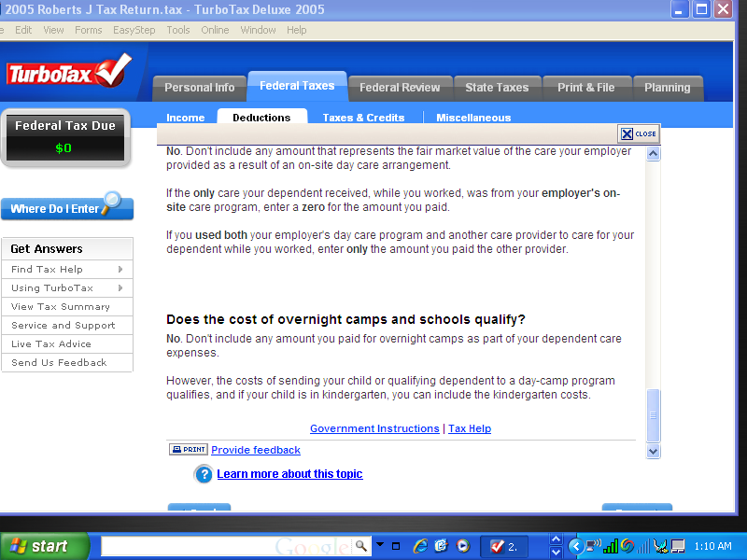747x560 pixels.
Task: Open the Tax Help link
Action: 470,428
